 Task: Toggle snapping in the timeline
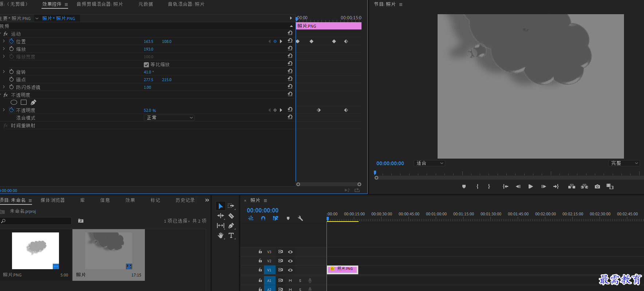click(263, 219)
